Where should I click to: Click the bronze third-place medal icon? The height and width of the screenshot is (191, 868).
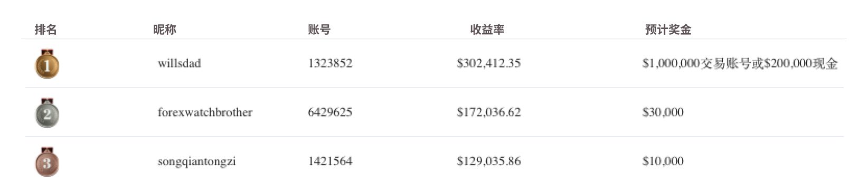click(x=47, y=162)
